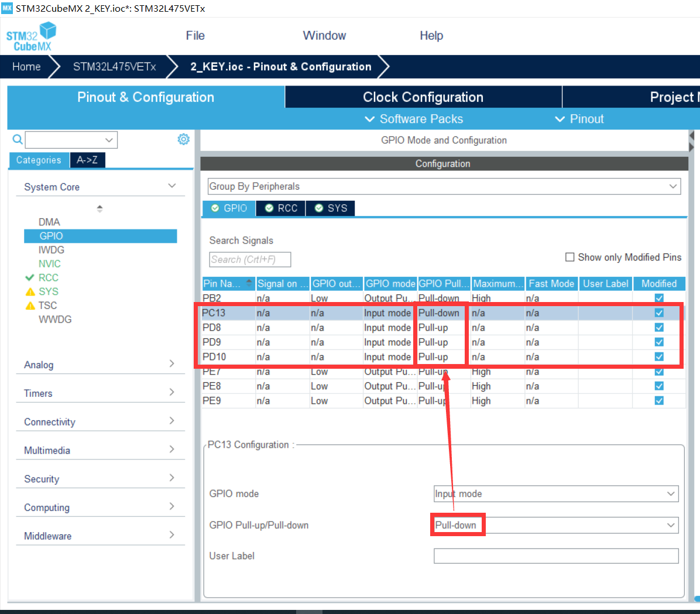Click the STM32L475VETx breadcrumb

click(x=114, y=67)
